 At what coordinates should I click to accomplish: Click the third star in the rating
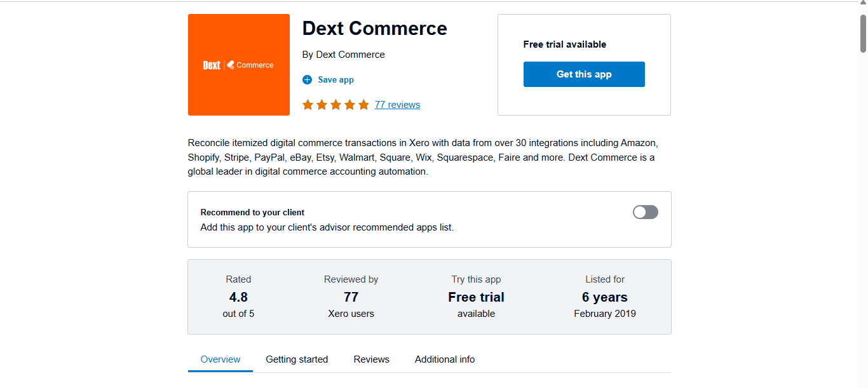336,104
